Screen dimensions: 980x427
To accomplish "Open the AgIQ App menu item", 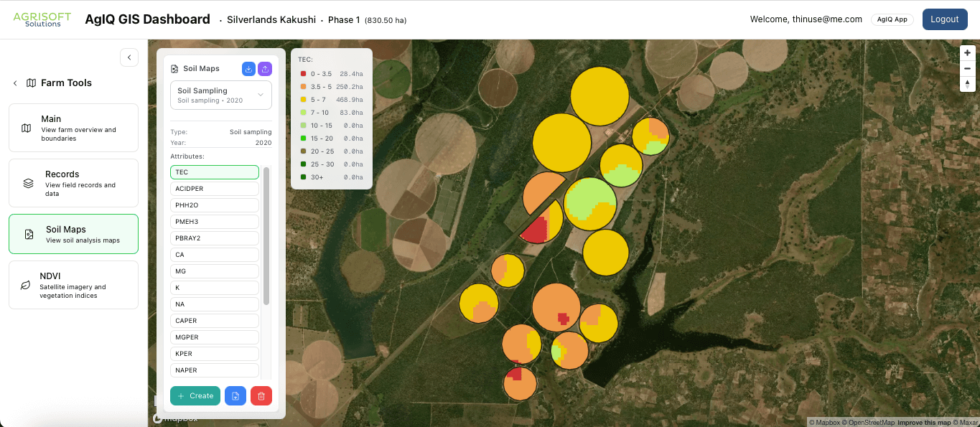I will tap(892, 19).
